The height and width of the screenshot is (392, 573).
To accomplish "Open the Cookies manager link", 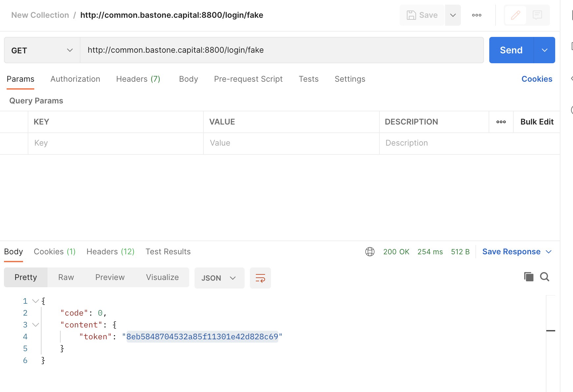I will tap(537, 79).
